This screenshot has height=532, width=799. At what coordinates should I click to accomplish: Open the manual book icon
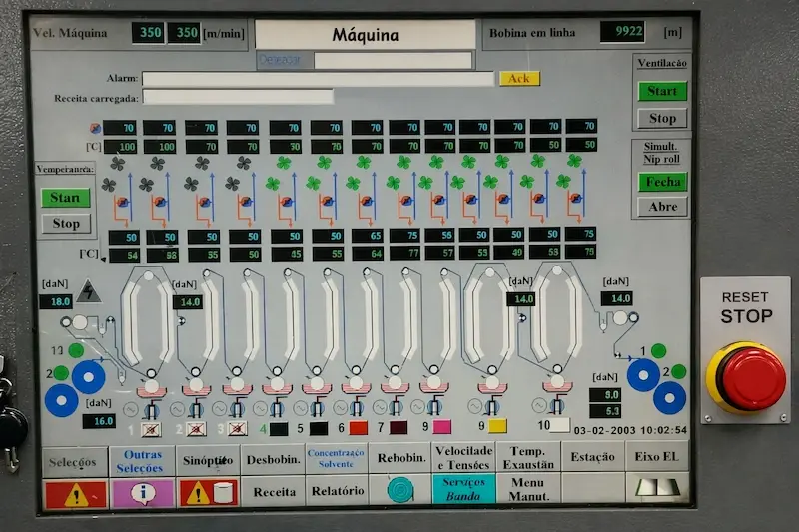657,488
